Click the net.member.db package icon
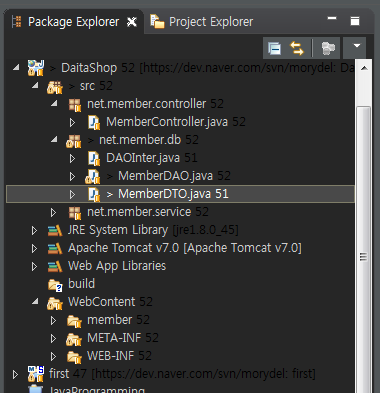380x393 pixels. [74, 141]
